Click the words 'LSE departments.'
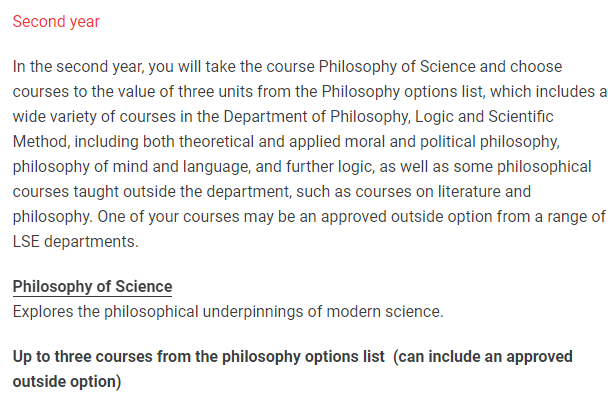 coord(76,241)
